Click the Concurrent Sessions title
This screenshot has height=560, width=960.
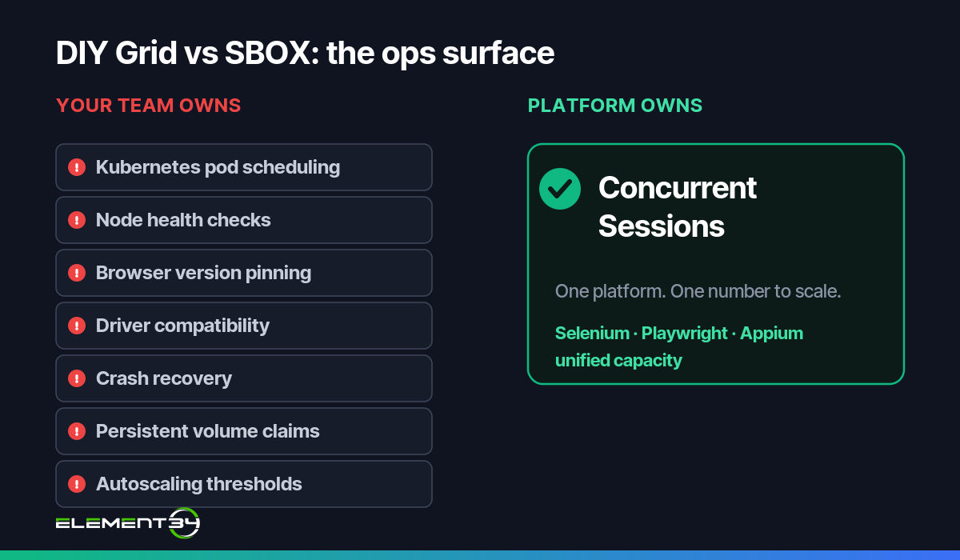click(678, 207)
